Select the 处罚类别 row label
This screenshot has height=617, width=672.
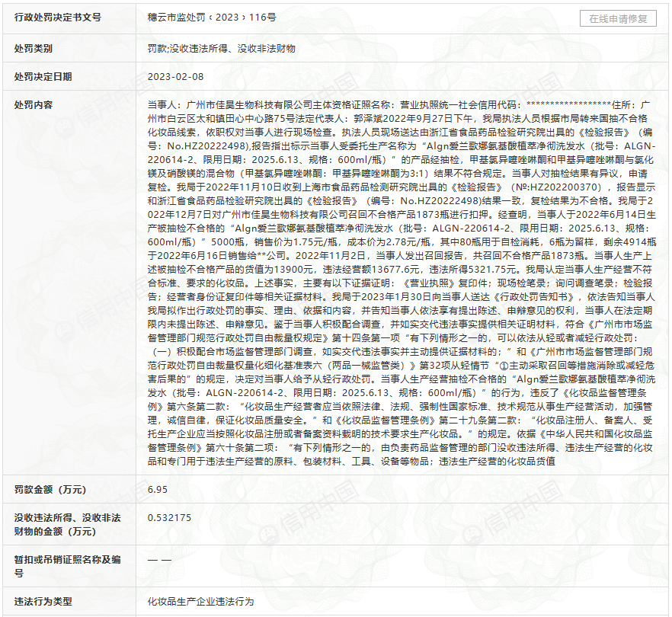pos(34,48)
